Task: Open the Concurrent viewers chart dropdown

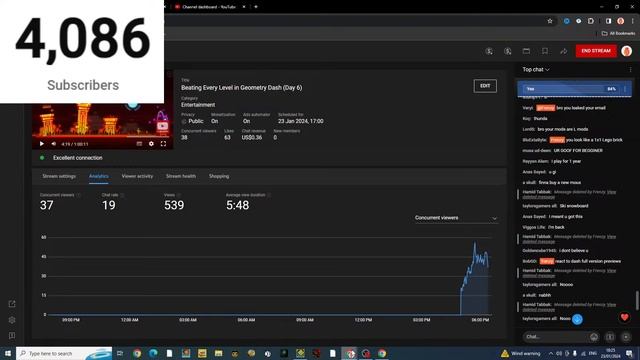Action: pos(456,218)
